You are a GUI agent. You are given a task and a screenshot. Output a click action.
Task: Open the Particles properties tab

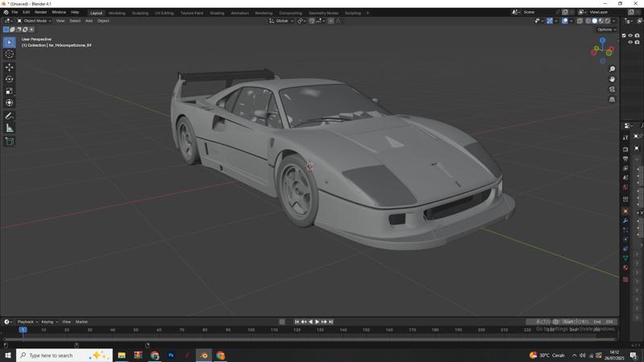click(625, 230)
